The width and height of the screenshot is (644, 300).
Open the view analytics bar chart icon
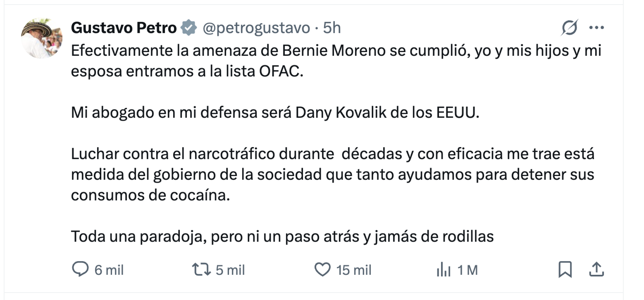(444, 269)
